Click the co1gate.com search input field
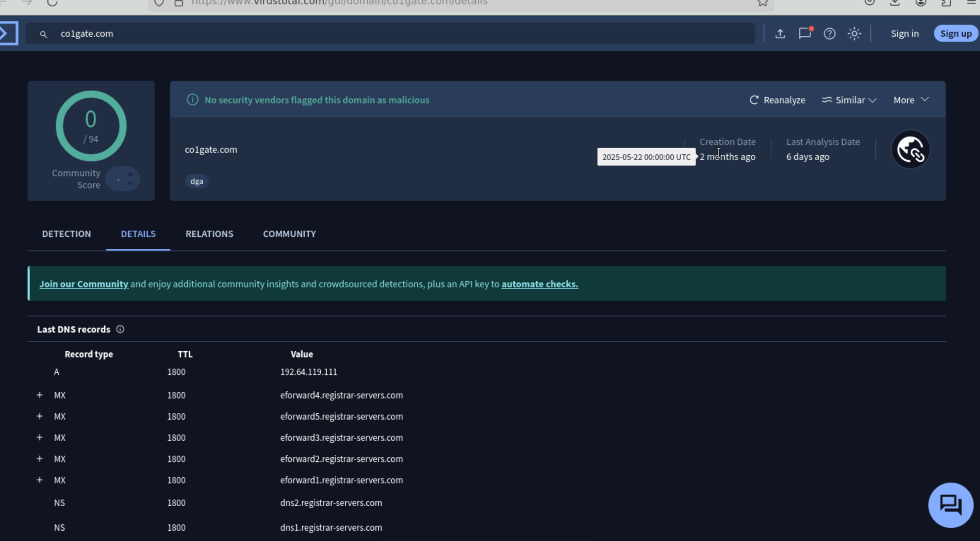This screenshot has width=980, height=541. point(390,34)
